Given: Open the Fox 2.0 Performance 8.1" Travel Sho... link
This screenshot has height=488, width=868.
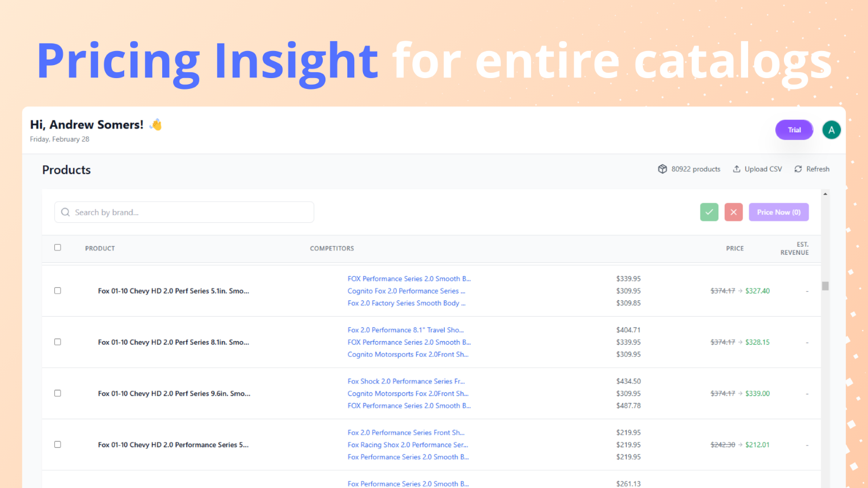Looking at the screenshot, I should coord(406,330).
